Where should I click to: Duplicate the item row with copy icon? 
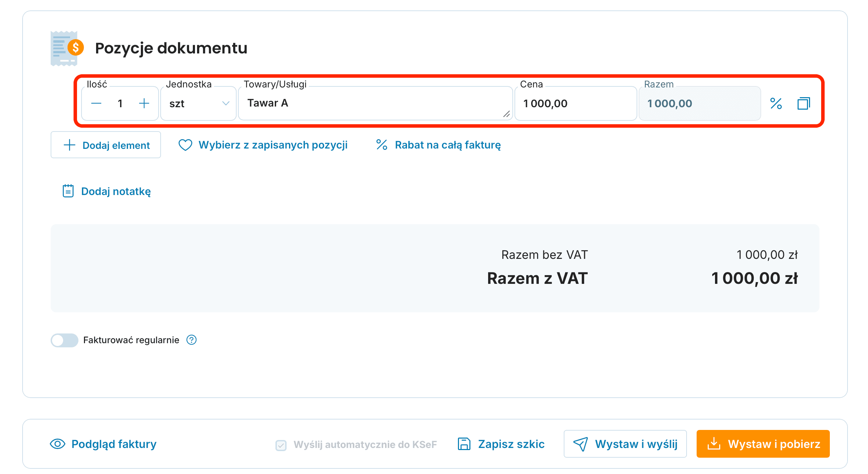click(804, 103)
